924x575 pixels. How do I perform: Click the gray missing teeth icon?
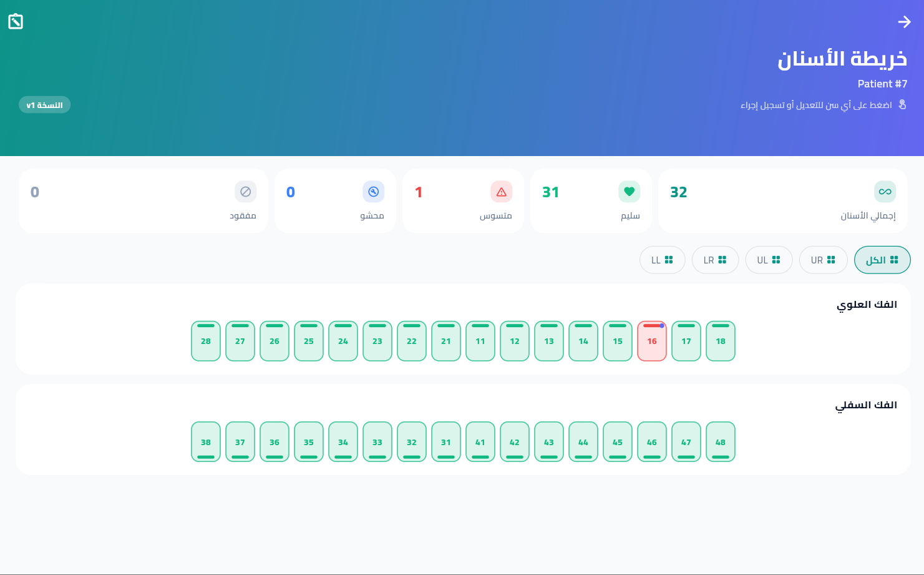pos(245,192)
